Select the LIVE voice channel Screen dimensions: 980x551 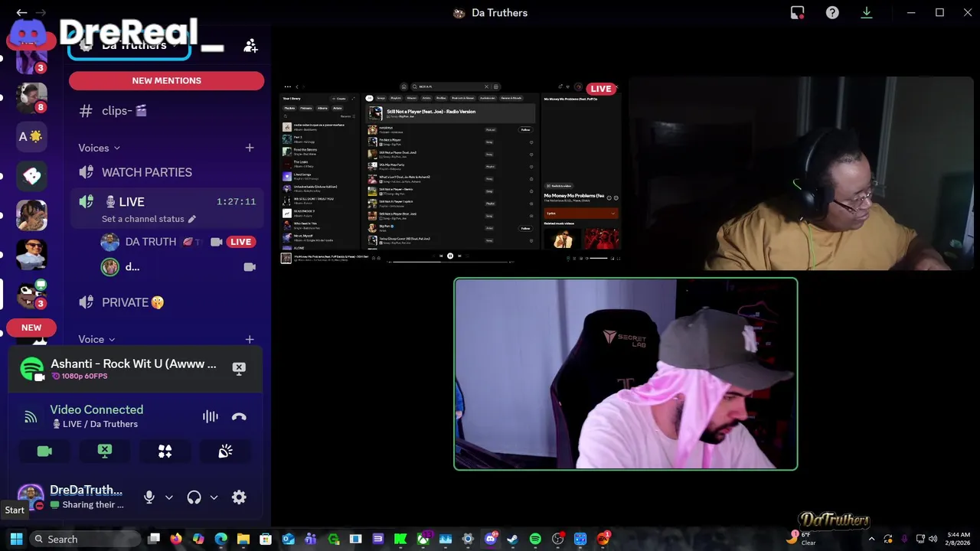tap(167, 201)
